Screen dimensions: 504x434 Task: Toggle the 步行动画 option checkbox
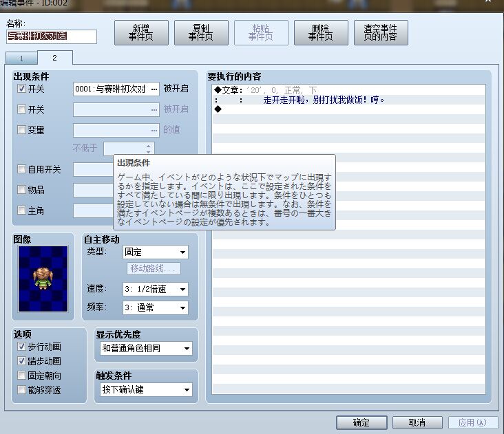[x=21, y=347]
